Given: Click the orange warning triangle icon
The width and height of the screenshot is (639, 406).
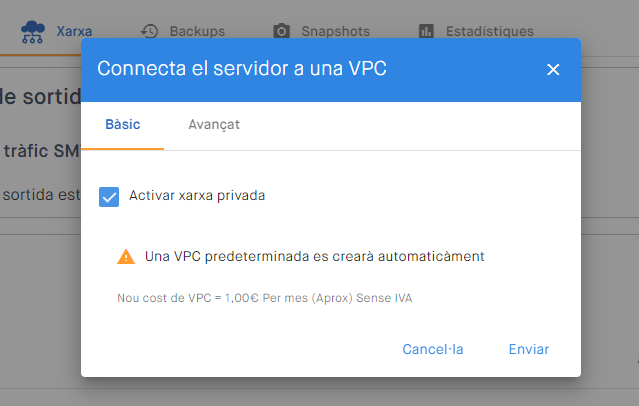Looking at the screenshot, I should [126, 257].
